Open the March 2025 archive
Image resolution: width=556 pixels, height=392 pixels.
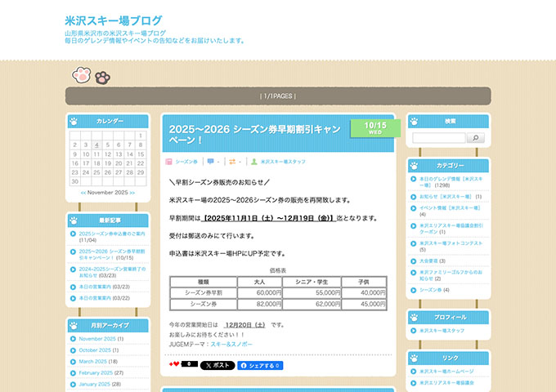click(x=92, y=362)
